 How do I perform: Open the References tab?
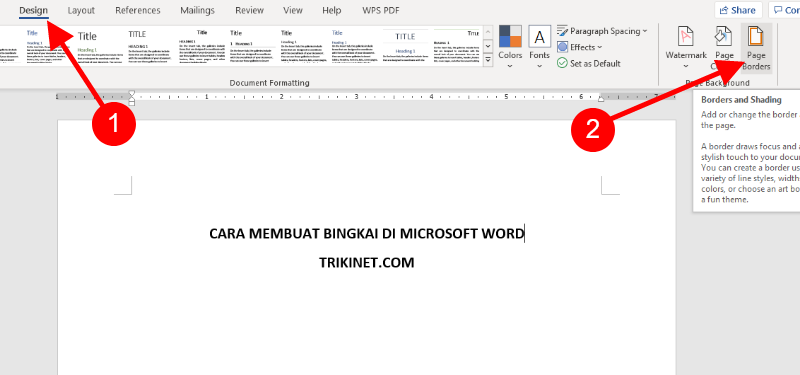[138, 10]
